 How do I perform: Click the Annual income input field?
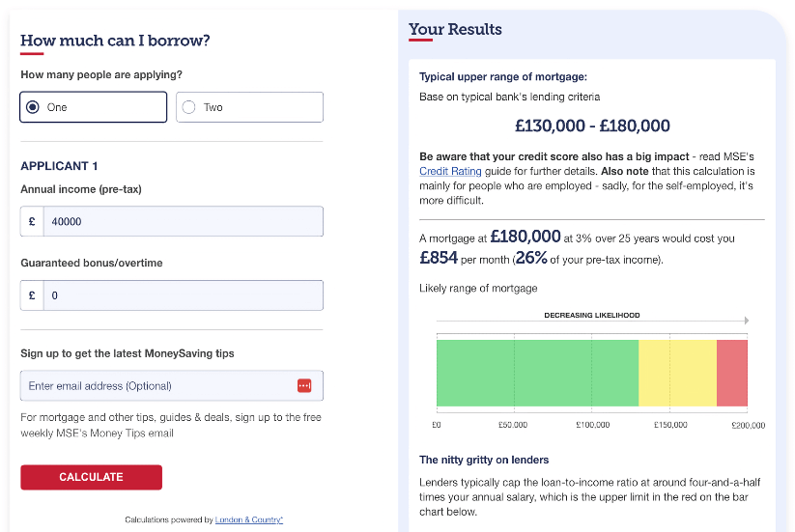point(184,221)
